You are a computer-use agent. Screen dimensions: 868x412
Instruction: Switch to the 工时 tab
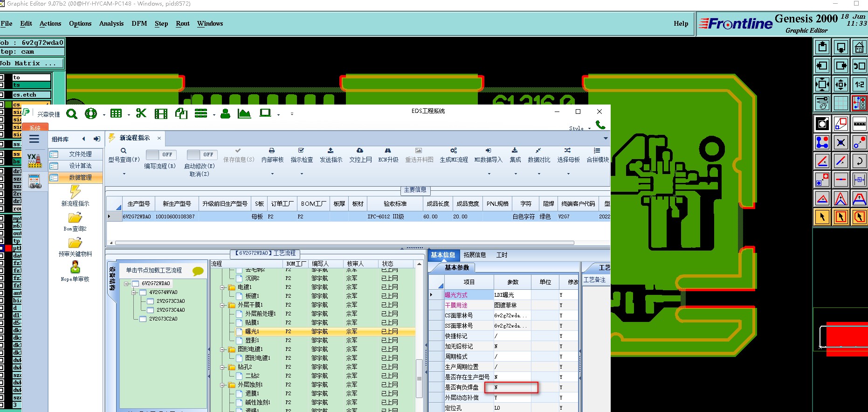pyautogui.click(x=502, y=255)
